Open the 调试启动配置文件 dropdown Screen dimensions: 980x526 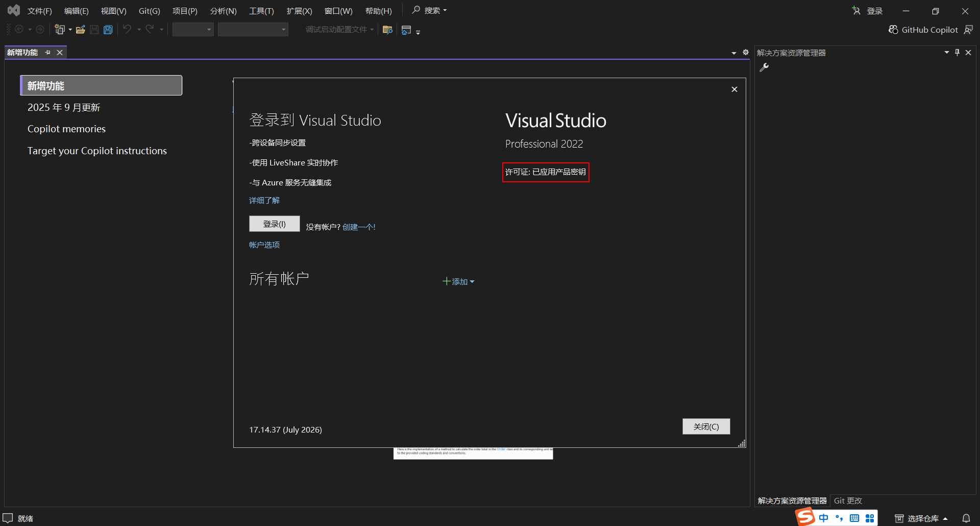click(340, 30)
